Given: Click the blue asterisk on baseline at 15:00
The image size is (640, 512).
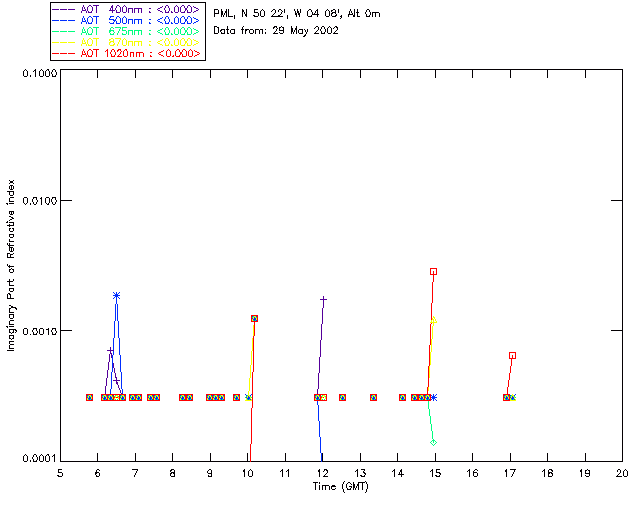Looking at the screenshot, I should [x=434, y=397].
